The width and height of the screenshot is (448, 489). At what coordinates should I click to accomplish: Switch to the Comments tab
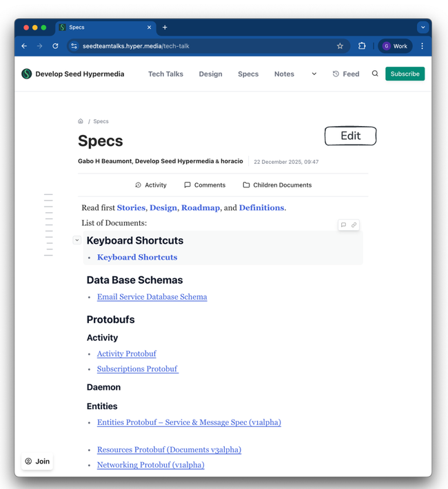(205, 185)
